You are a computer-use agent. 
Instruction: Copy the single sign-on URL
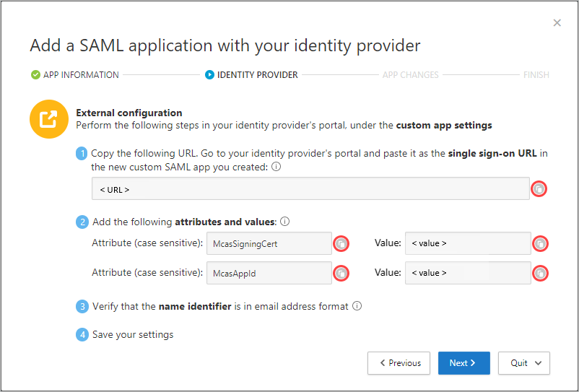(539, 189)
